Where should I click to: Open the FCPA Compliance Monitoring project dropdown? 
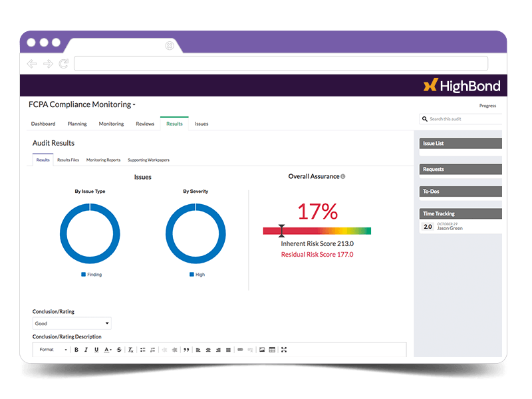point(82,104)
